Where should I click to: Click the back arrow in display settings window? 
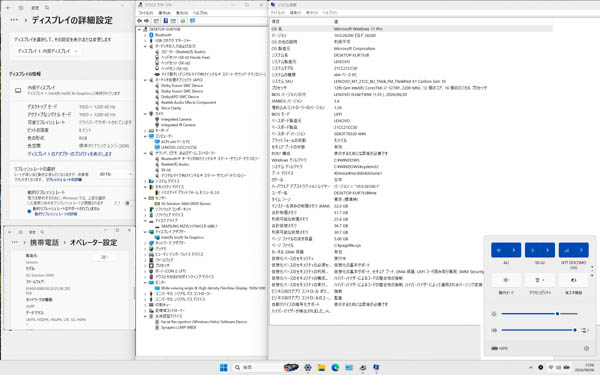pos(8,8)
